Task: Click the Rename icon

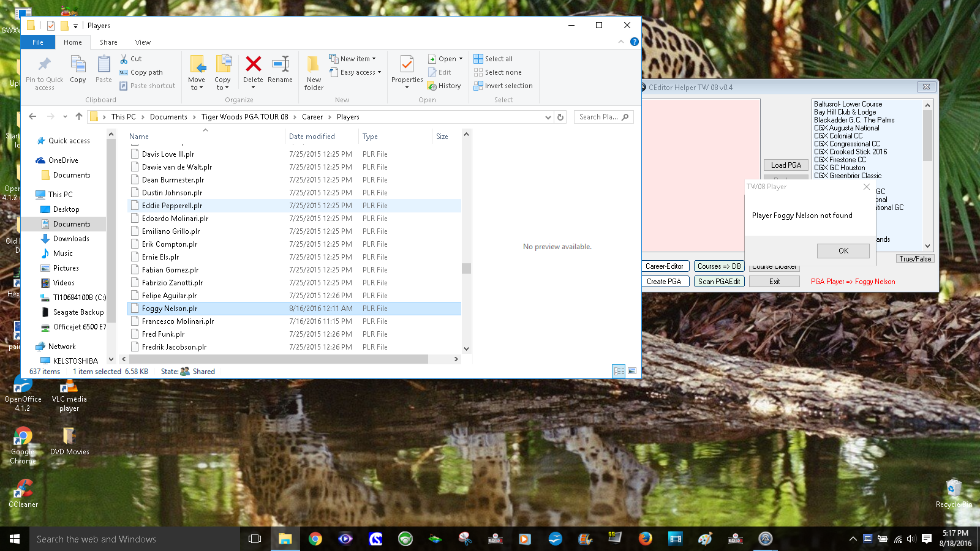Action: (280, 64)
